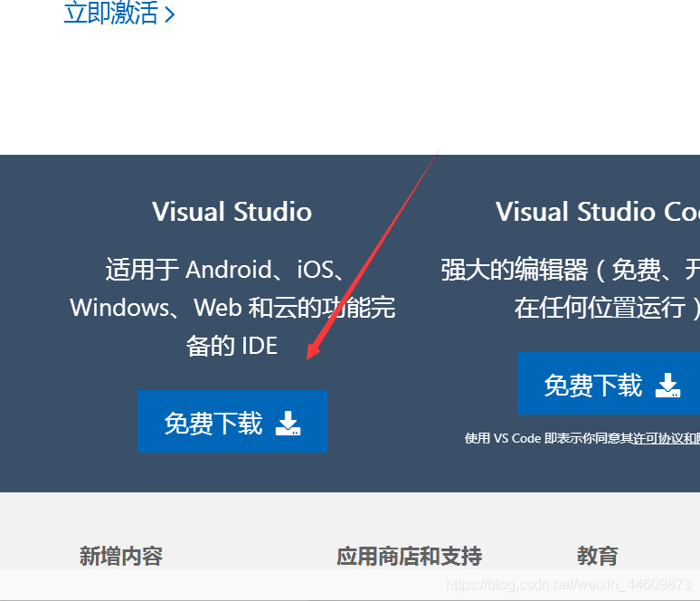
Task: Click the 应用商店和支持 footer heading
Action: click(x=409, y=556)
